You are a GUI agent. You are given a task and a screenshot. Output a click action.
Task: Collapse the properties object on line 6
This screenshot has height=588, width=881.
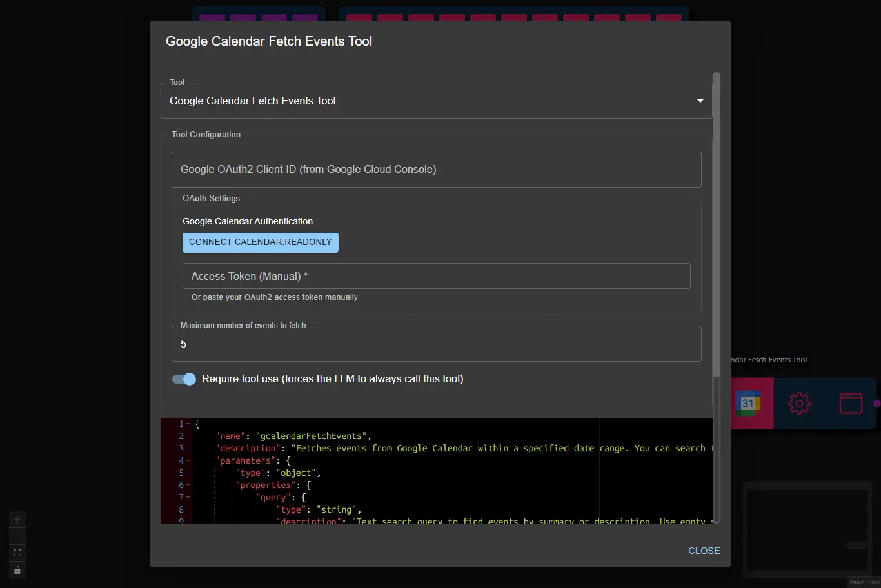tap(187, 485)
